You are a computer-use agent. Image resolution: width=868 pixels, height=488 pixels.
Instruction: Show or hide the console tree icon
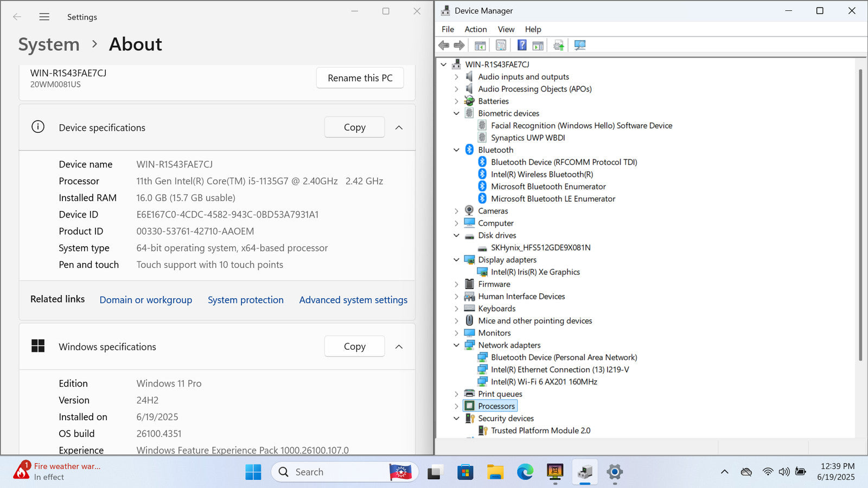480,46
